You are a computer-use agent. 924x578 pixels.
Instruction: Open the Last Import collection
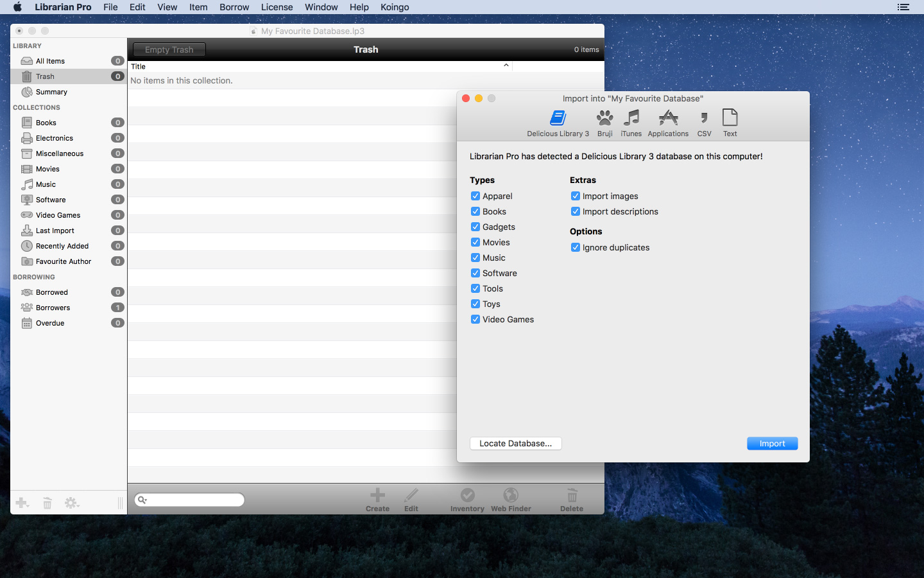click(69, 231)
